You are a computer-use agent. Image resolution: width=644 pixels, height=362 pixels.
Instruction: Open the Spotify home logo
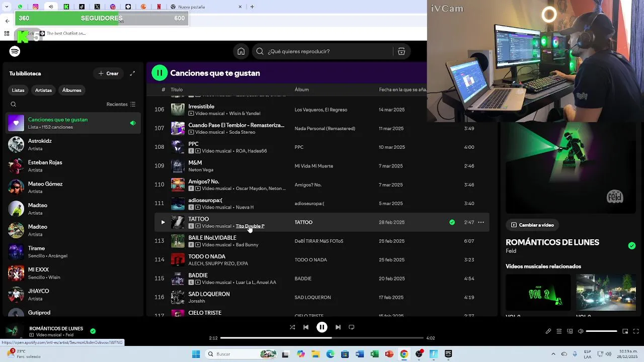[x=15, y=51]
